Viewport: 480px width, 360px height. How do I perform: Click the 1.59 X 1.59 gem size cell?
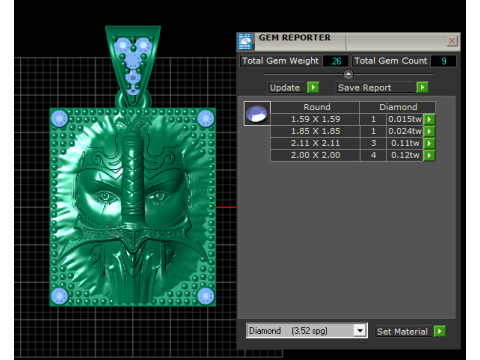coord(315,119)
